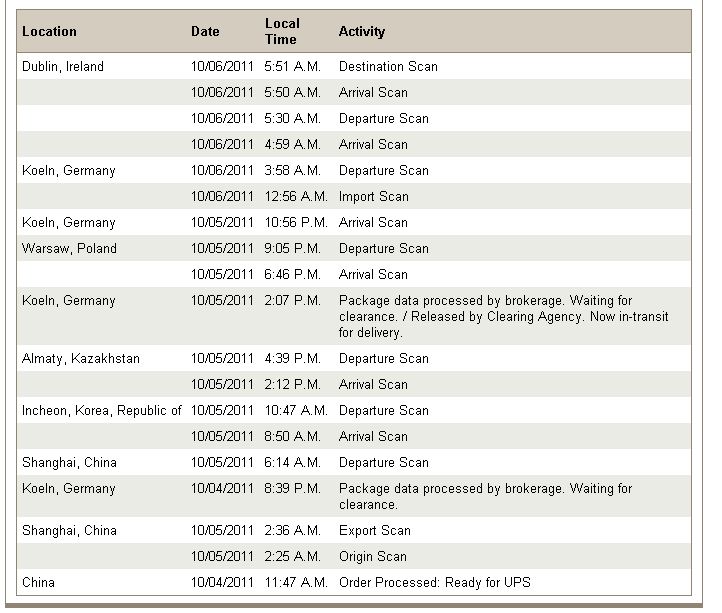
Task: Click the 12:56 A.M. time cell
Action: 296,196
